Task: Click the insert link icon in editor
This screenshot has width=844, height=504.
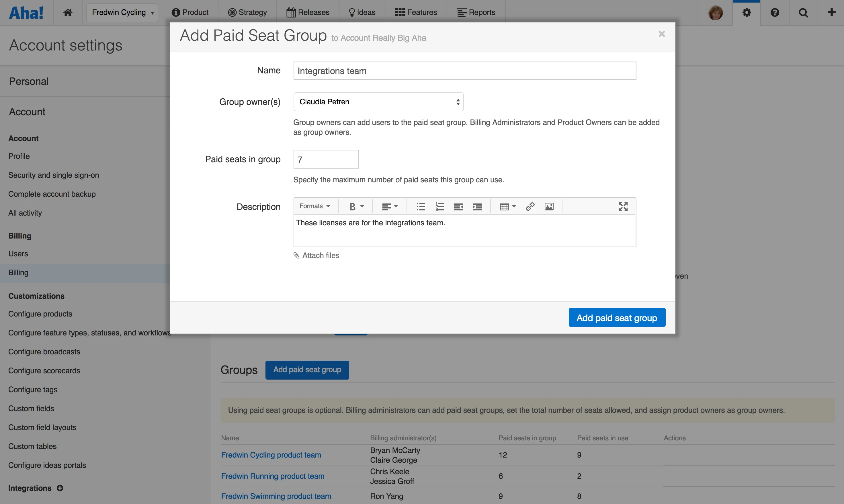Action: tap(530, 206)
